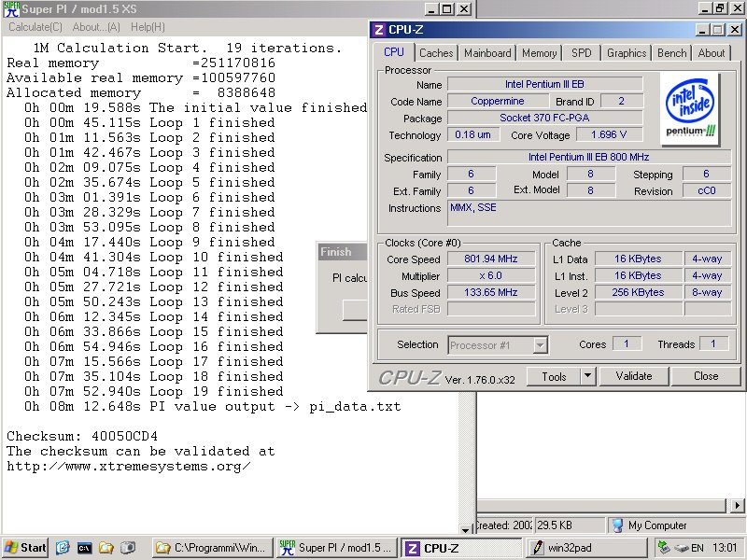Open the Help(H) menu in Super PI
747x560 pixels.
click(148, 27)
